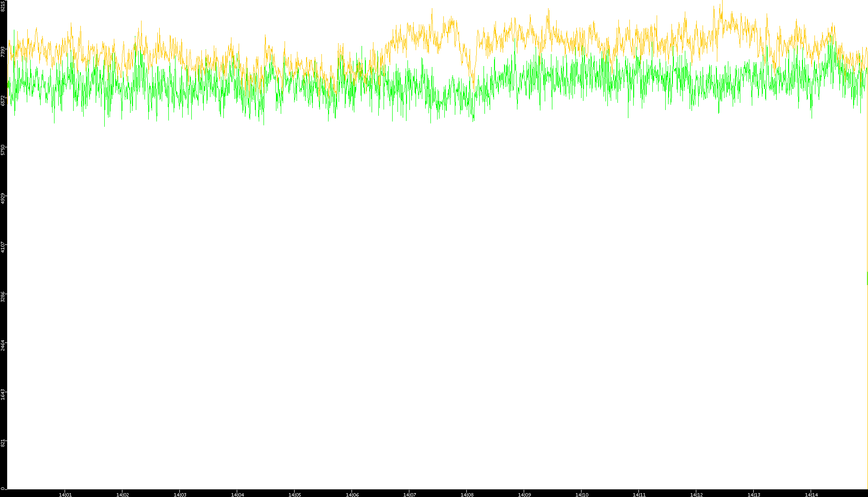
Task: Select the 821 y-axis label
Action: pyautogui.click(x=3, y=443)
